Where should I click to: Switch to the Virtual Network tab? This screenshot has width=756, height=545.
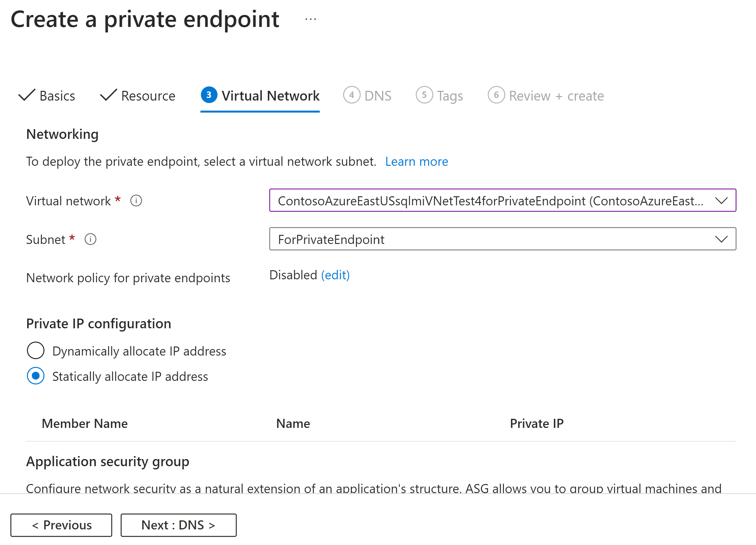point(270,96)
